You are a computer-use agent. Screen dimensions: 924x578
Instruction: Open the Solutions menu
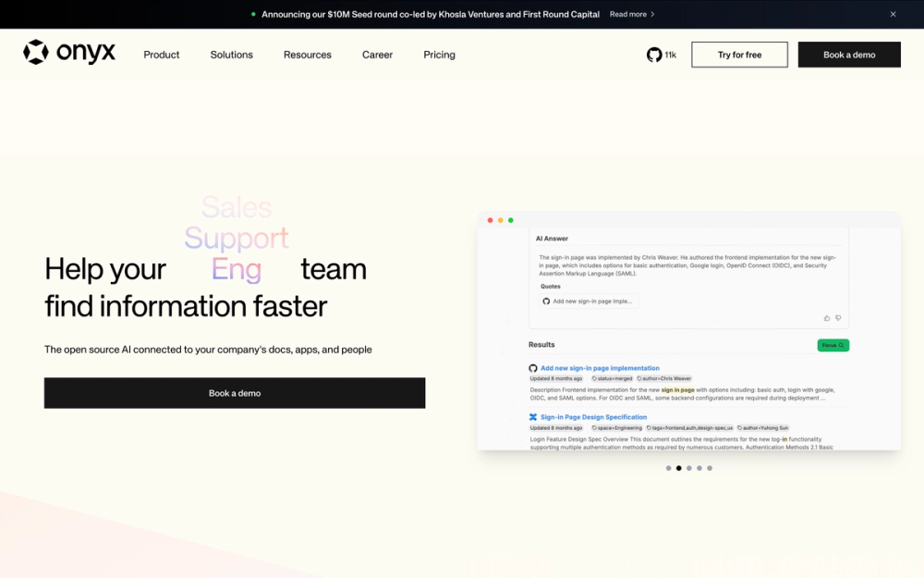pyautogui.click(x=232, y=55)
